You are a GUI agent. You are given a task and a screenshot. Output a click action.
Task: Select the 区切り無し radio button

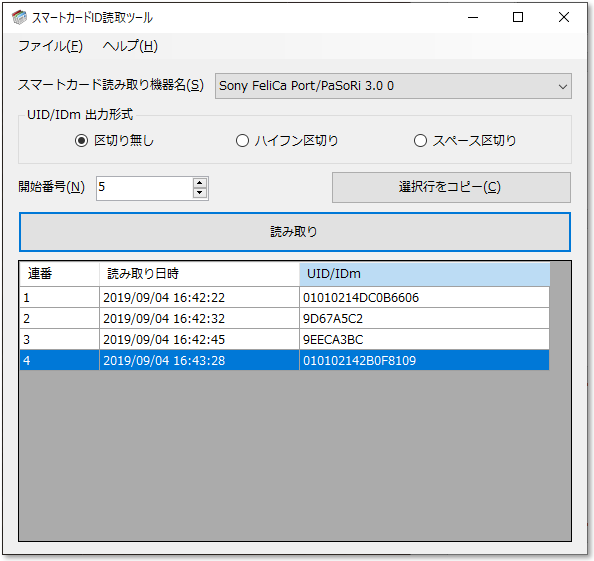pyautogui.click(x=81, y=141)
